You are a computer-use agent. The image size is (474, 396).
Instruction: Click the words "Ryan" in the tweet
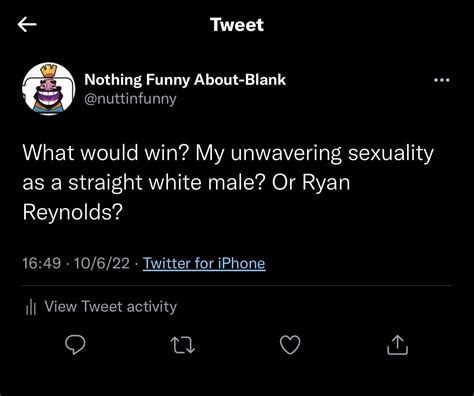pyautogui.click(x=326, y=183)
